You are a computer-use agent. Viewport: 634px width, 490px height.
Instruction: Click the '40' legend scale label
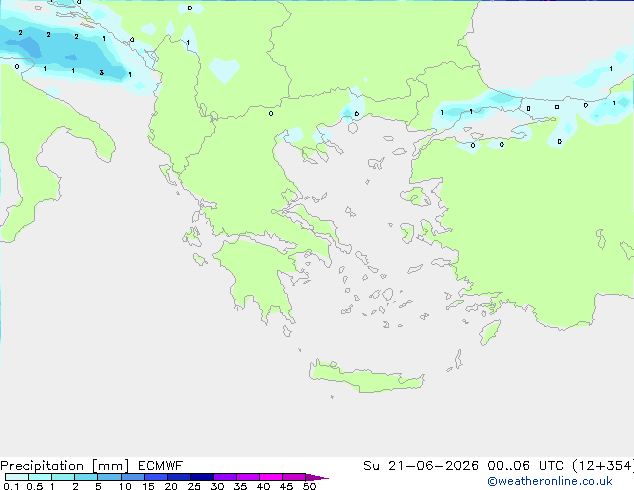pyautogui.click(x=263, y=486)
